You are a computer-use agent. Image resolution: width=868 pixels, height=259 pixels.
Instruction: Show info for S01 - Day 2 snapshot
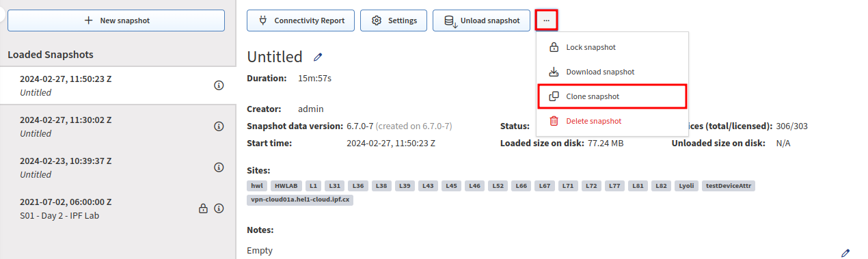219,208
